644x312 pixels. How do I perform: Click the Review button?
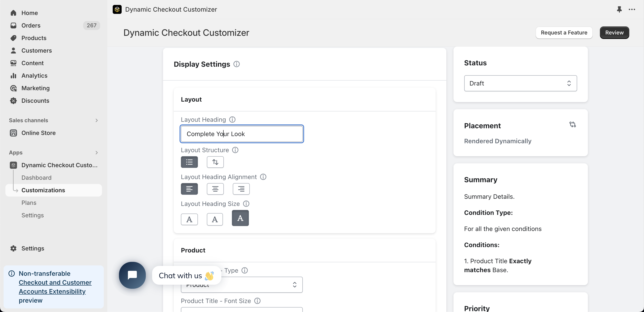pyautogui.click(x=614, y=32)
